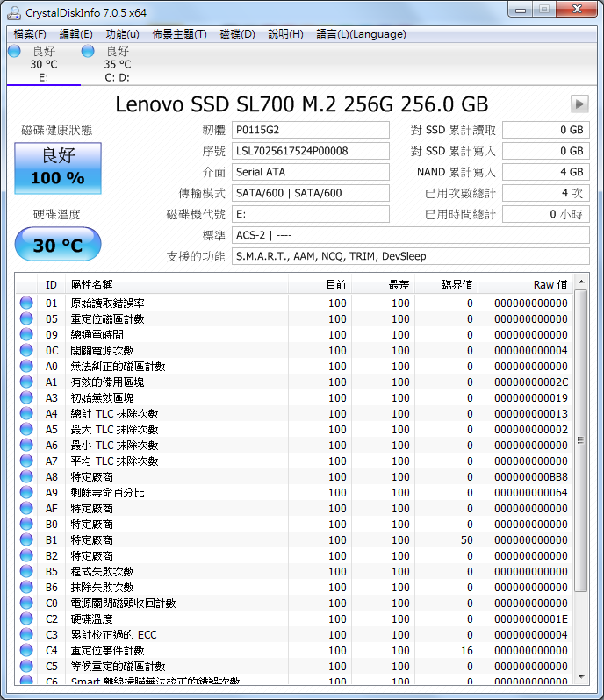Click the status orb for row C5 等候重定的磁區計數

[x=26, y=666]
